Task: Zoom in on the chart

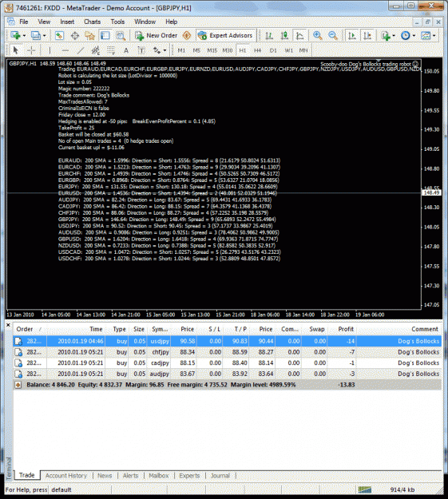Action: pyautogui.click(x=318, y=35)
